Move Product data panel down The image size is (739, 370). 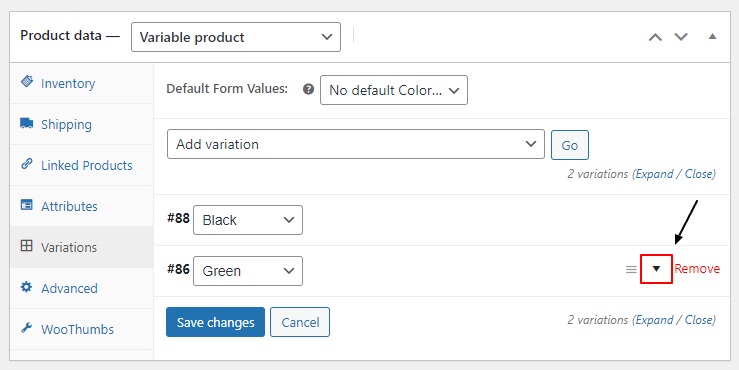[681, 37]
